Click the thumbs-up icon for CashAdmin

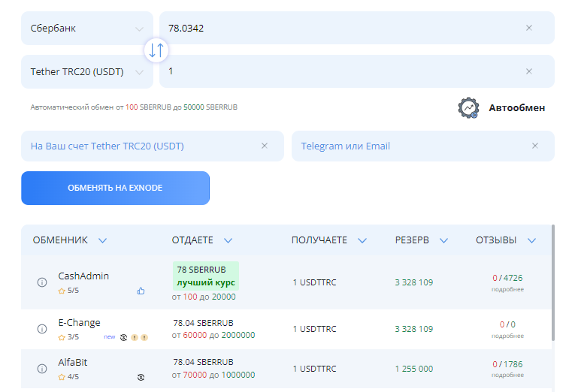click(x=141, y=291)
